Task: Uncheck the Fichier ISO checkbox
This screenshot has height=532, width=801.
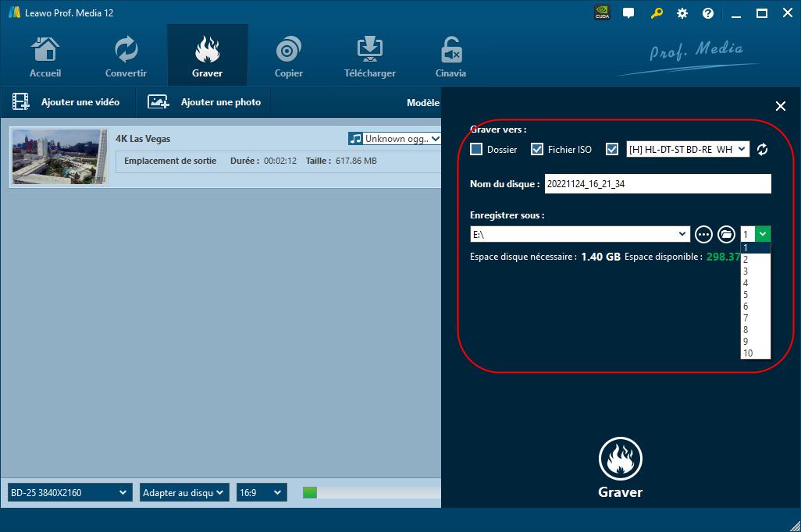Action: click(x=537, y=149)
